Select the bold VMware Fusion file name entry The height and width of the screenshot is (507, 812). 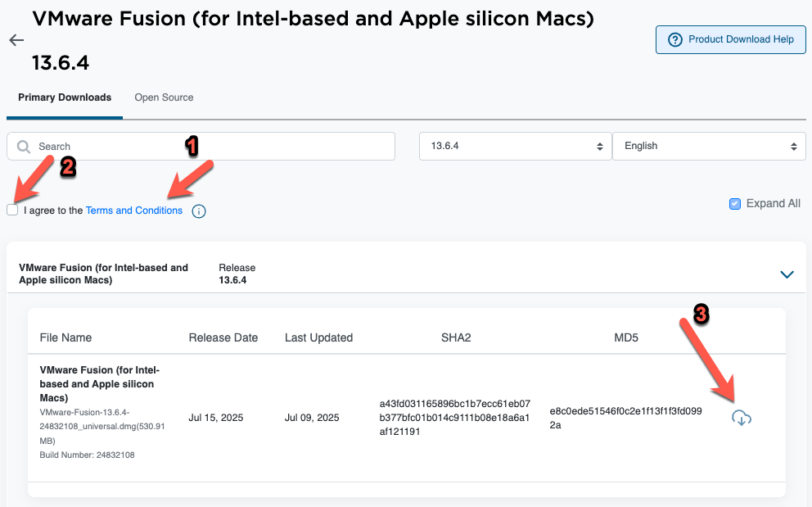[99, 383]
